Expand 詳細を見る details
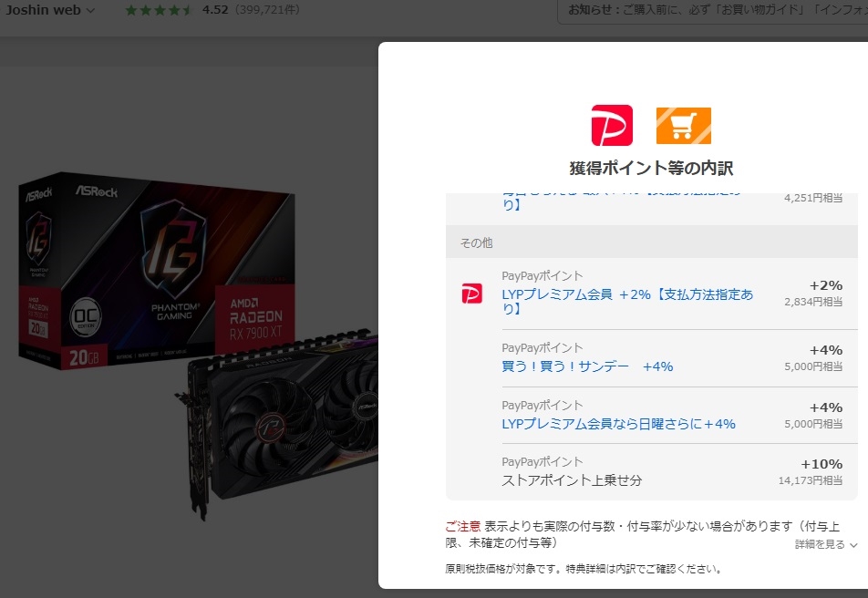 pos(826,544)
